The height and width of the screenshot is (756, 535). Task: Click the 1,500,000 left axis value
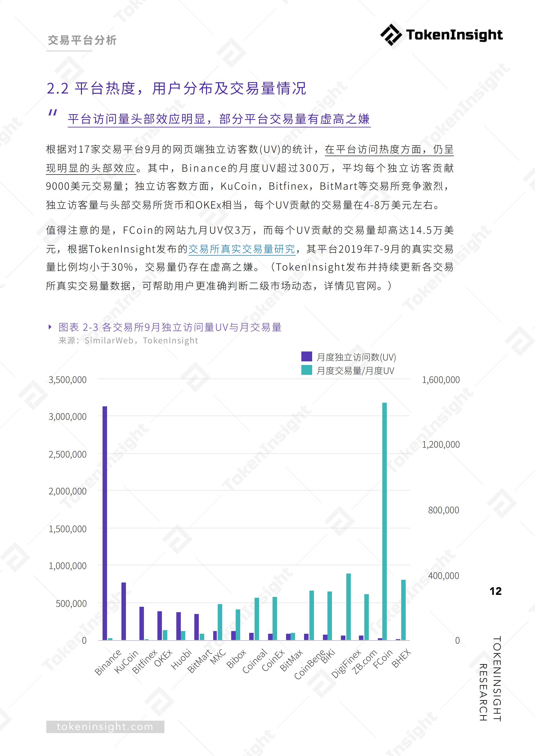point(67,529)
